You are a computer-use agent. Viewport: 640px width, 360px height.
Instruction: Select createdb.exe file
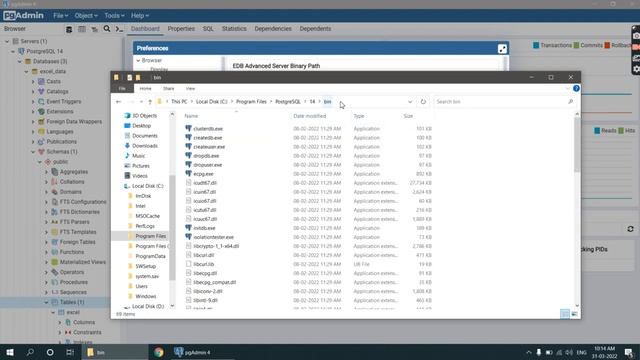point(207,138)
